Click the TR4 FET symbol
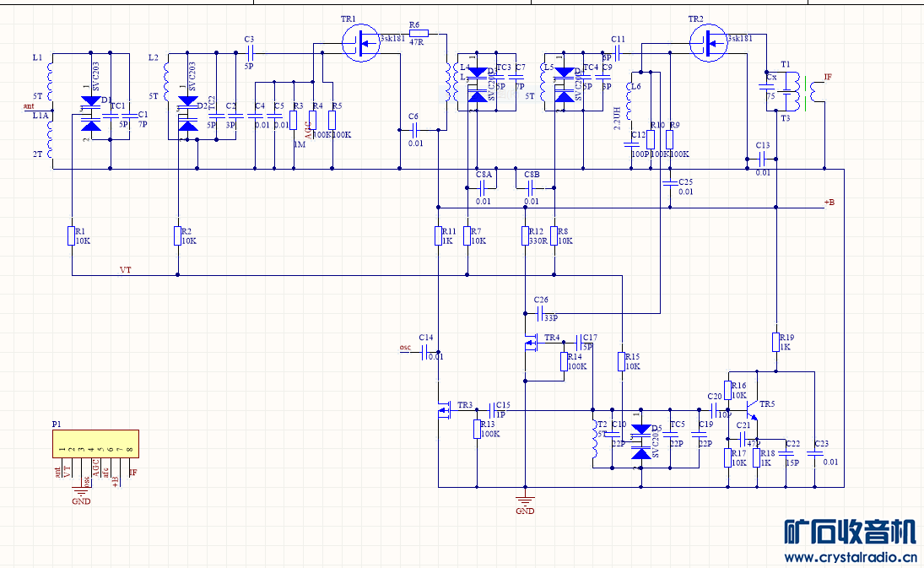 [532, 343]
